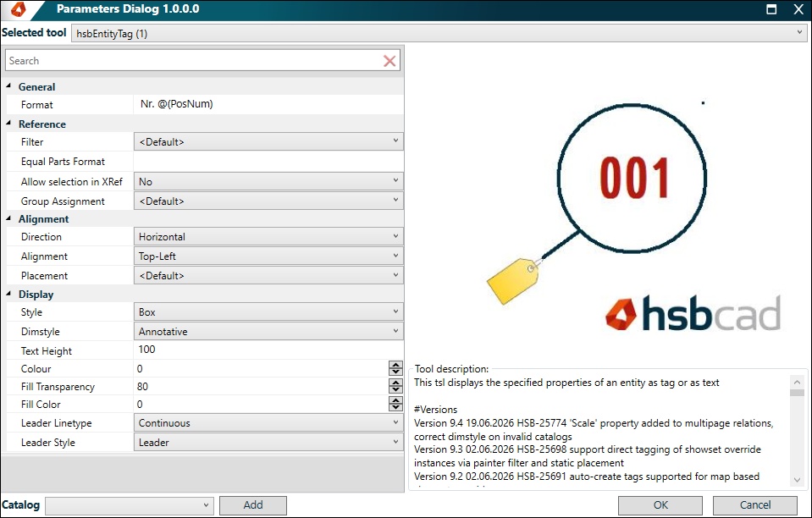This screenshot has height=518, width=812.
Task: Select the Leader Linetype label
Action: tap(56, 423)
